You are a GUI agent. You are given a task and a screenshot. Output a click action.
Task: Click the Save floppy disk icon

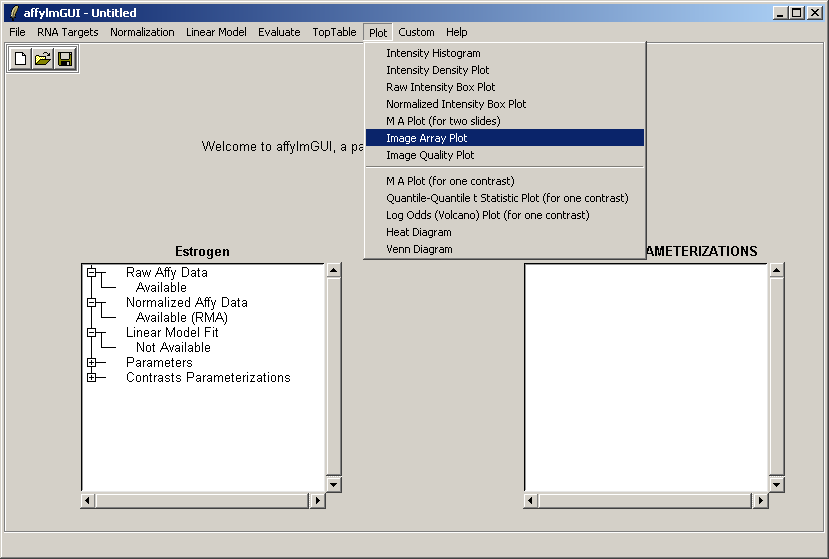65,59
